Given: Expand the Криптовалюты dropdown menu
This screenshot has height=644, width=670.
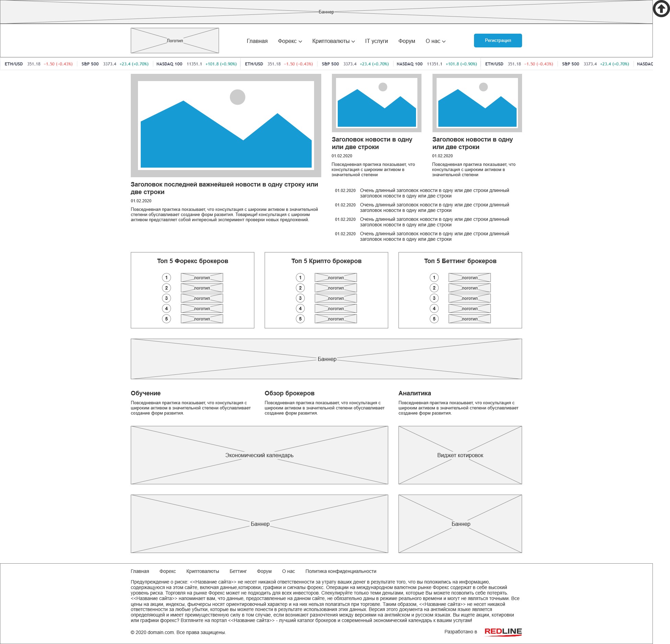Looking at the screenshot, I should coord(334,41).
